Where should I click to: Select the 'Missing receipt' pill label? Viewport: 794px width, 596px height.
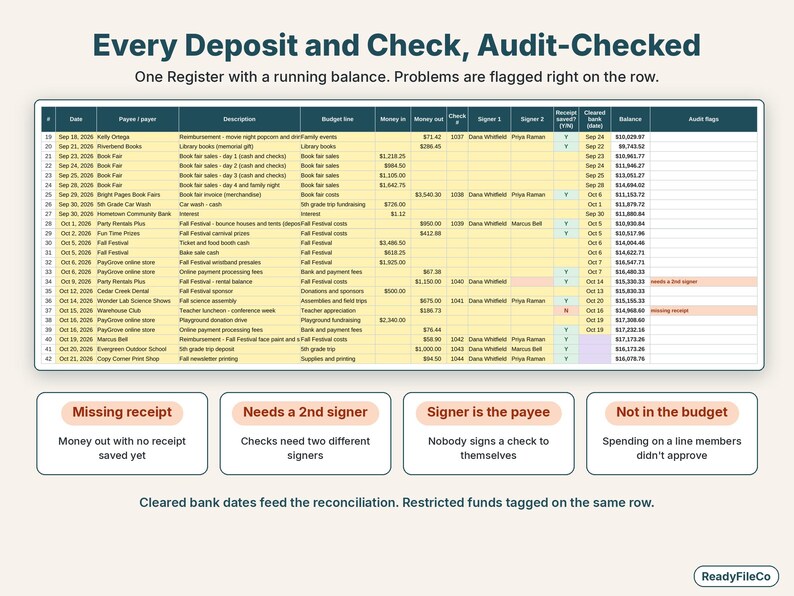[x=122, y=413]
